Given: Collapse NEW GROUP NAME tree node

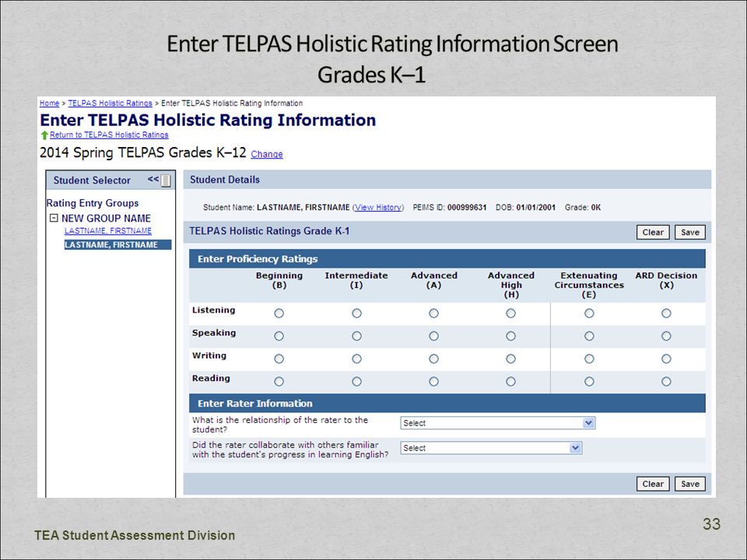Looking at the screenshot, I should click(x=54, y=218).
